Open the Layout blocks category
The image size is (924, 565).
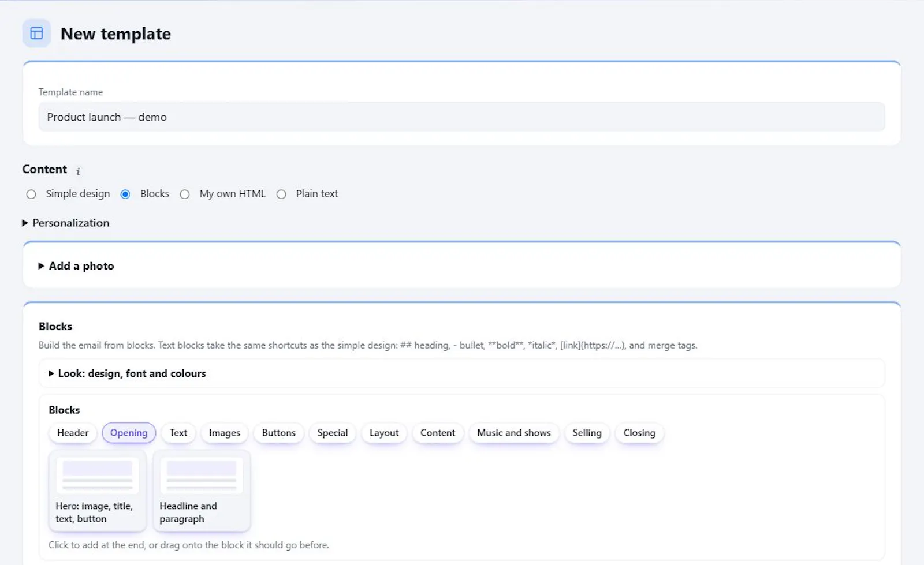pos(384,433)
